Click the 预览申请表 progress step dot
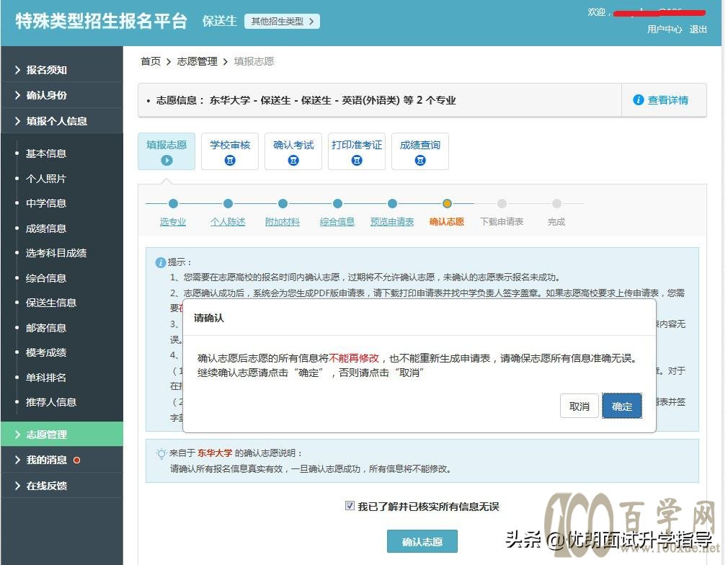The image size is (728, 565). coord(392,203)
